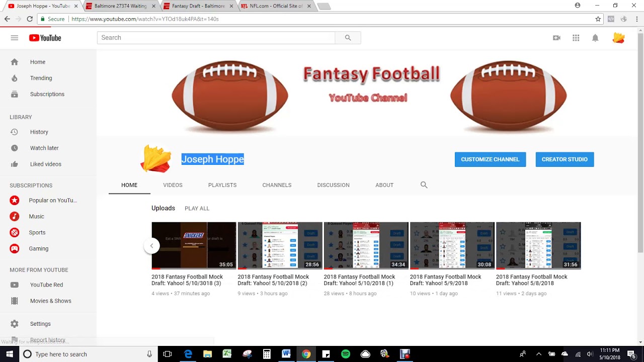Open video title Yahoo! 5/10/3018 (3)
Viewport: 644px width, 362px height.
coord(187,280)
